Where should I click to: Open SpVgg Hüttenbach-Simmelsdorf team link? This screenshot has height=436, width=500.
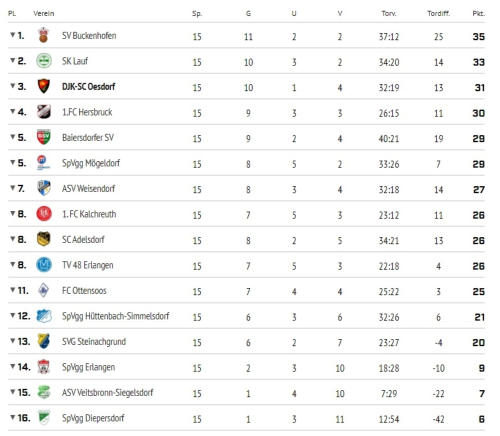click(x=115, y=316)
